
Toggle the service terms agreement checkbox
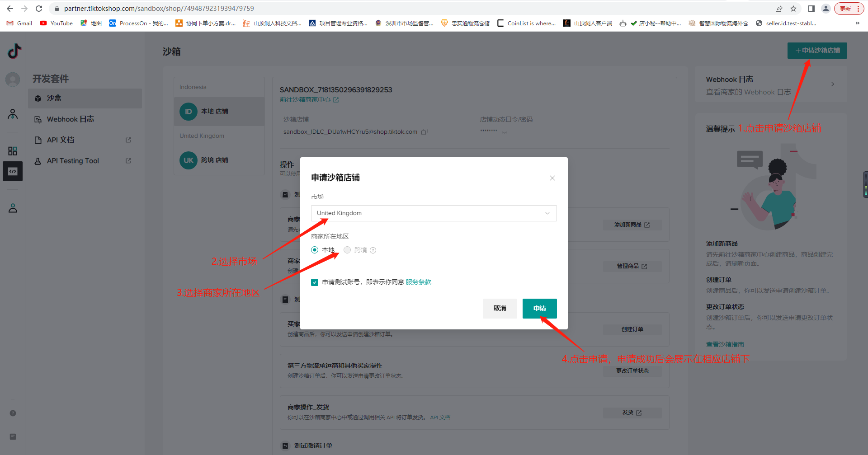[x=315, y=282]
